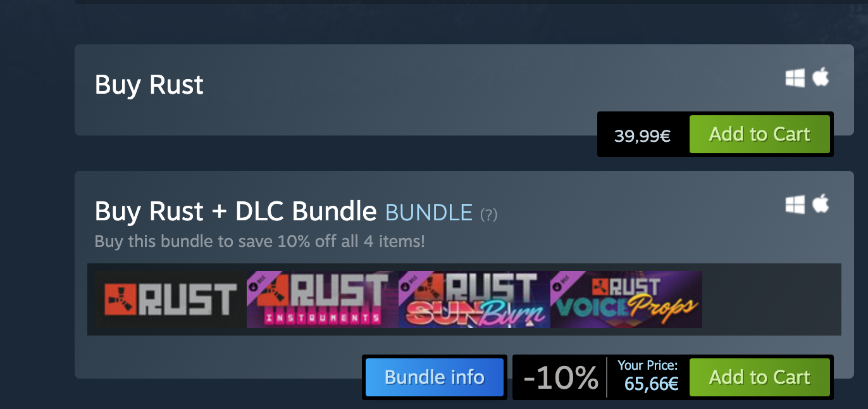The image size is (868, 409).
Task: Open the Rust Instruments DLC thumbnail
Action: 323,299
